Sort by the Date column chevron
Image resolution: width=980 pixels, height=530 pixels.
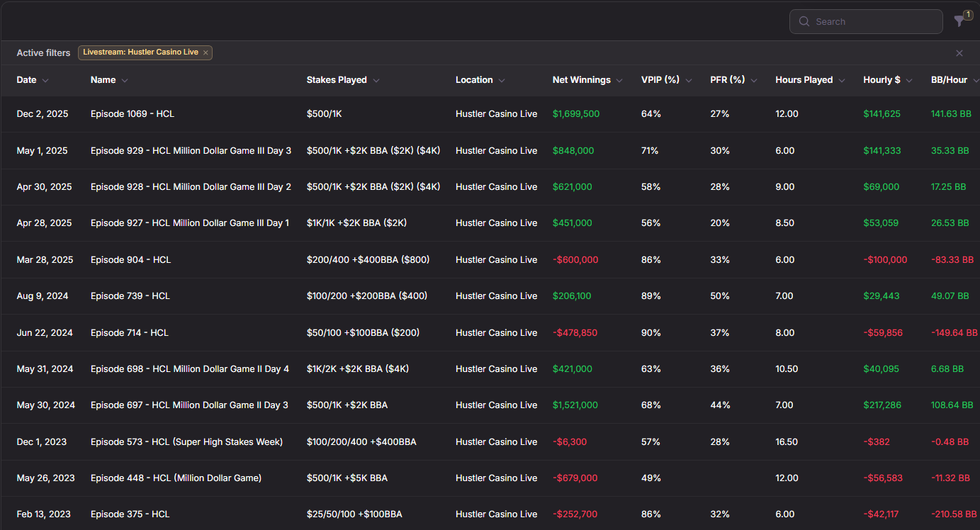click(x=45, y=81)
